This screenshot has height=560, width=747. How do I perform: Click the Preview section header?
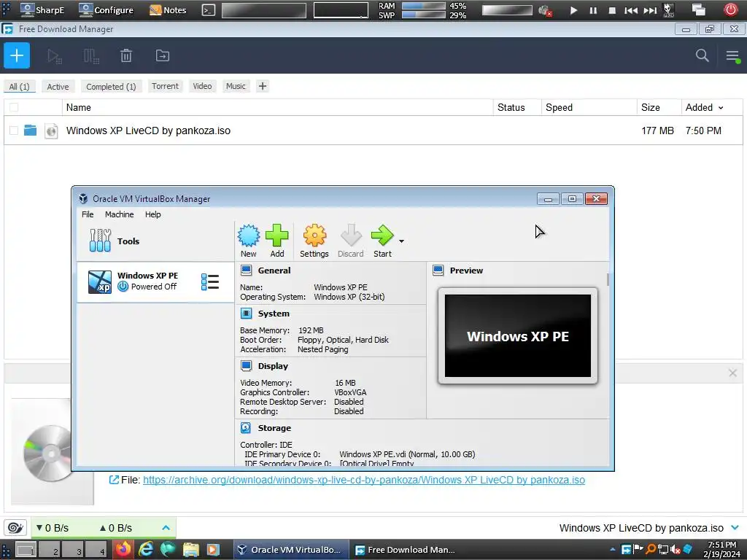click(x=466, y=271)
